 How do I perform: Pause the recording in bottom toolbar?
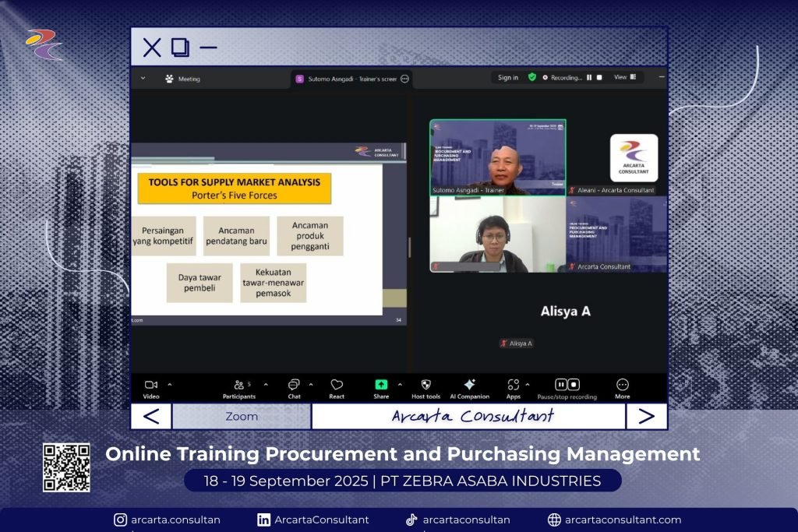561,385
